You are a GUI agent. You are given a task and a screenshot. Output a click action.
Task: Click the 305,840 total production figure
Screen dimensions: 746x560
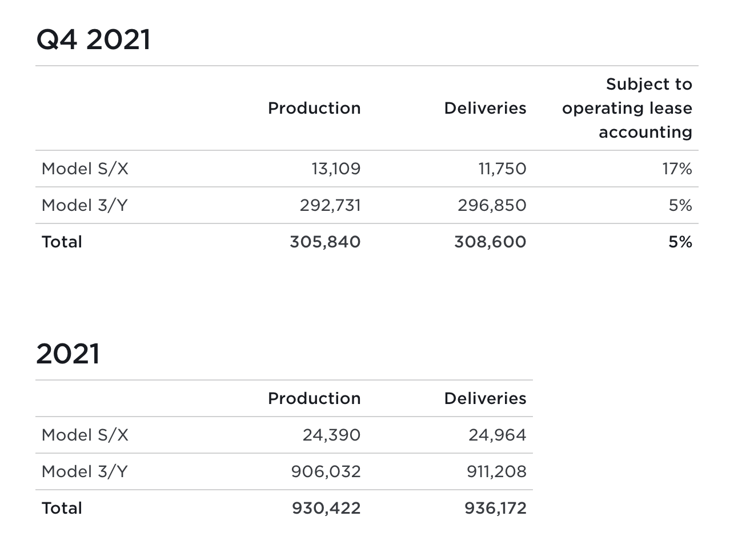[325, 242]
